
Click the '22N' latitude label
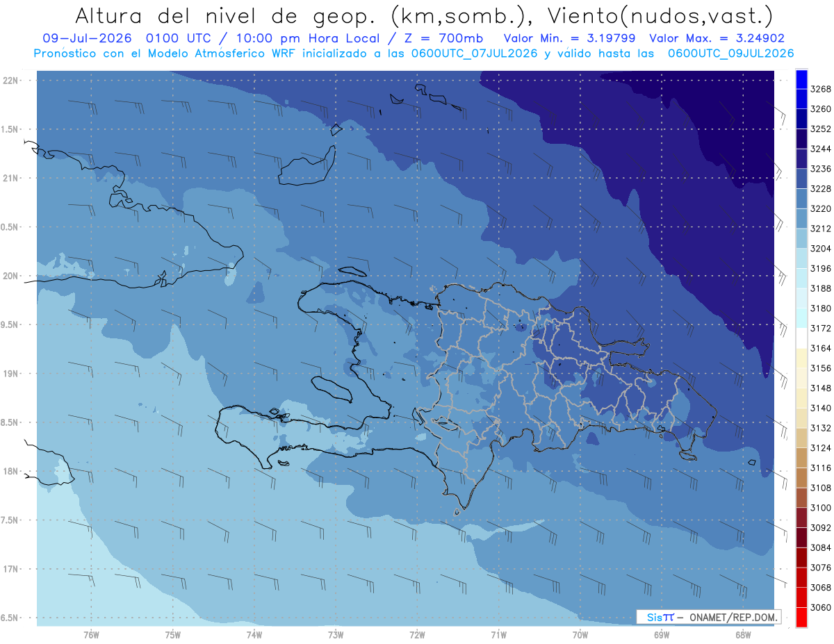(x=12, y=80)
